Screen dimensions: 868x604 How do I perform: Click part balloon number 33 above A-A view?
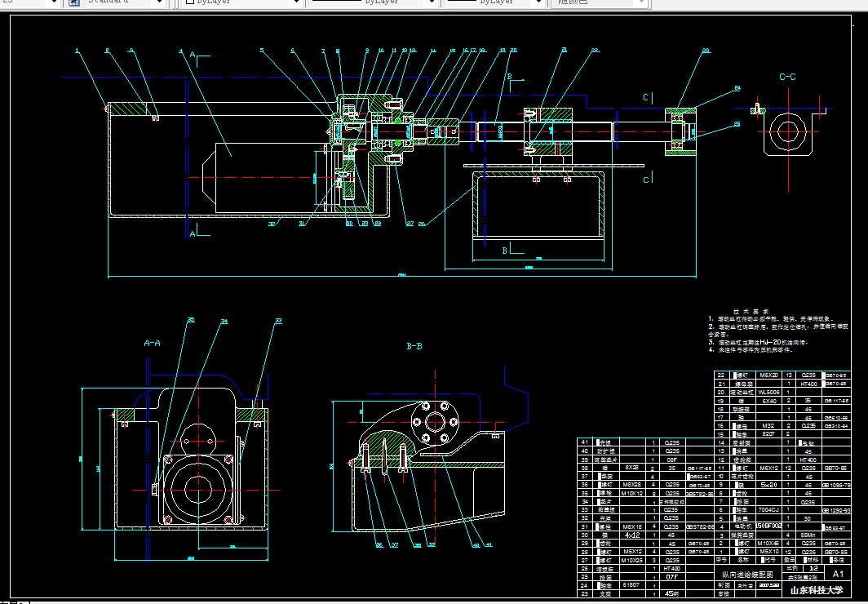pos(278,321)
